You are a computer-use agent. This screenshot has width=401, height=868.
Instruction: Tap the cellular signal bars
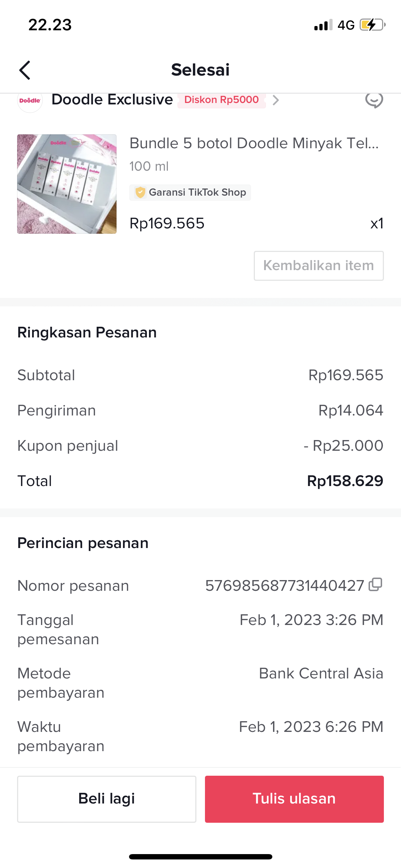323,25
